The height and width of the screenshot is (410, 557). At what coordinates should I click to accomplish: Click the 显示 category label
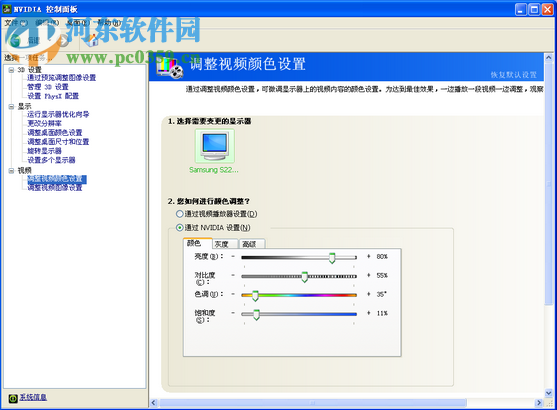click(x=25, y=106)
